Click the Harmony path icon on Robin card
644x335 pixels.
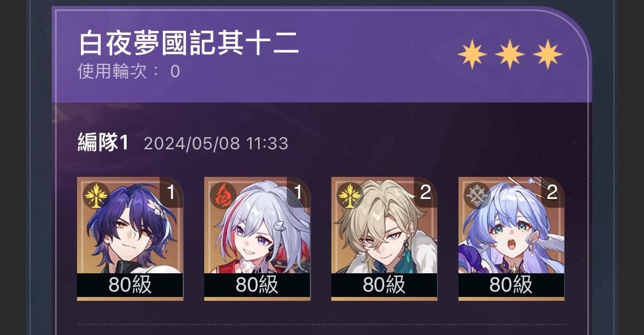pyautogui.click(x=477, y=196)
